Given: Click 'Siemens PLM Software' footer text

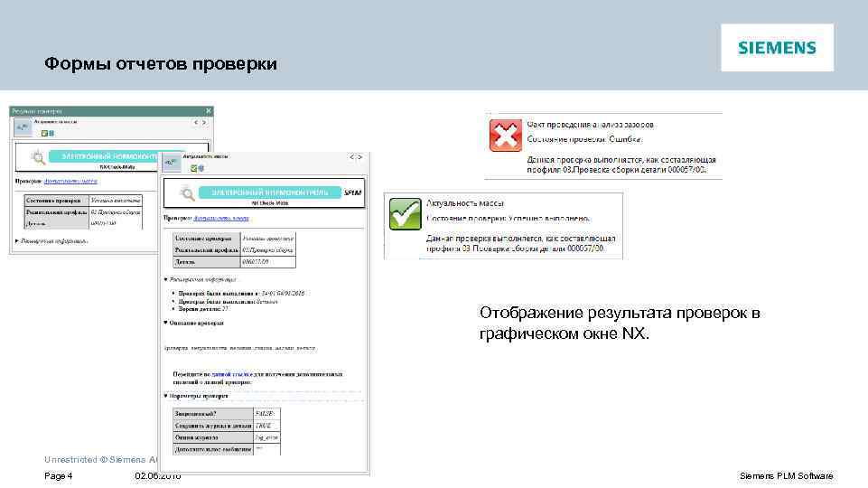Looking at the screenshot, I should (x=786, y=476).
